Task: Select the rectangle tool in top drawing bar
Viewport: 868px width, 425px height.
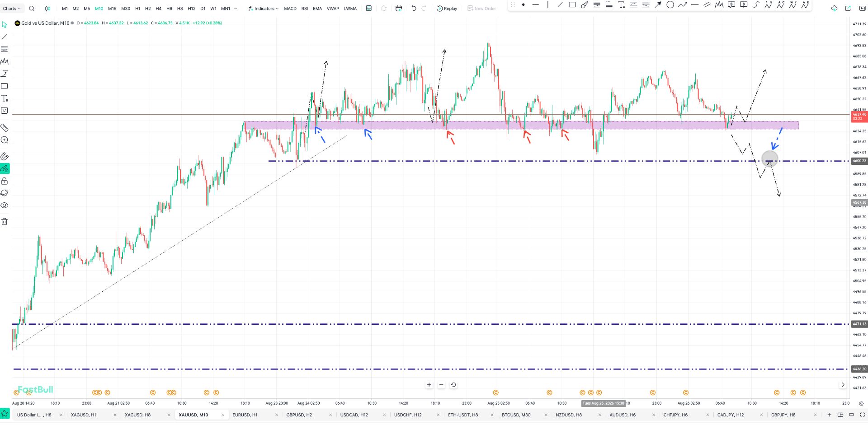Action: (572, 5)
